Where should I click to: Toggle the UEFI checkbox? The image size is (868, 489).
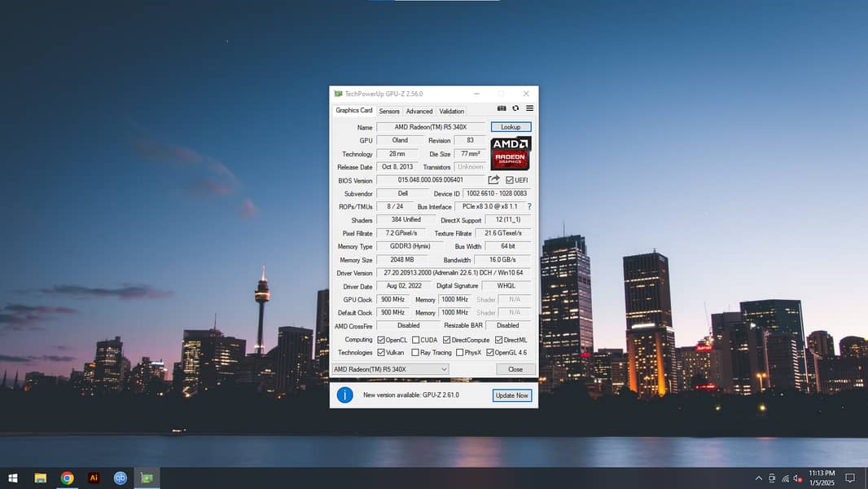(509, 180)
